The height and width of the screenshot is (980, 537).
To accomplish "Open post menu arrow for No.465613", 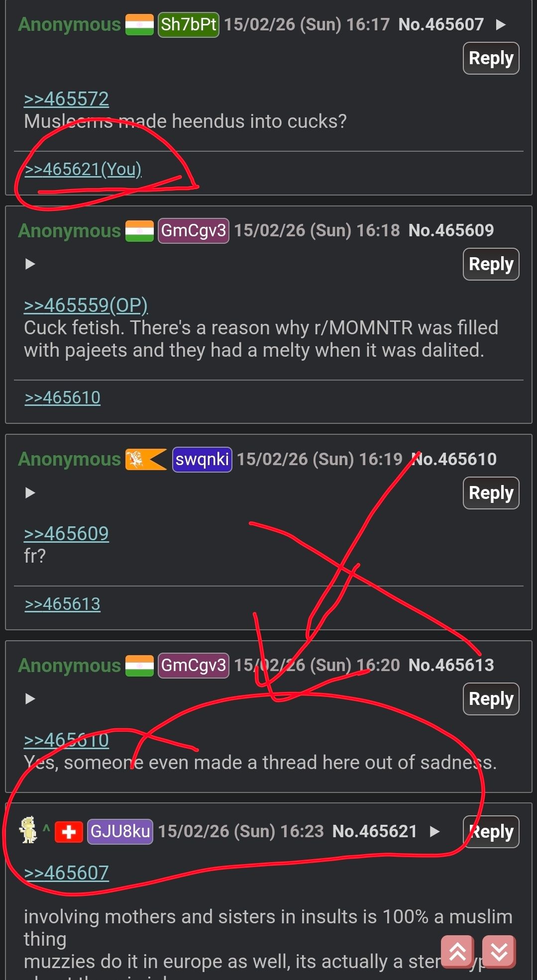I will [30, 698].
